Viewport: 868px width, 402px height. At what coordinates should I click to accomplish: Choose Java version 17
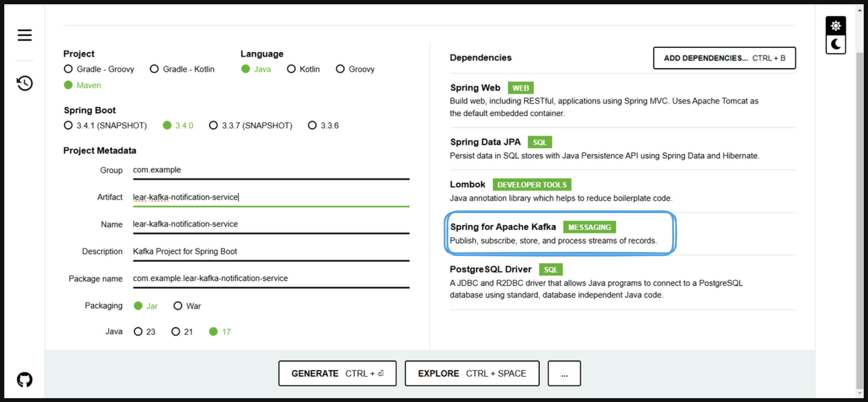coord(220,332)
